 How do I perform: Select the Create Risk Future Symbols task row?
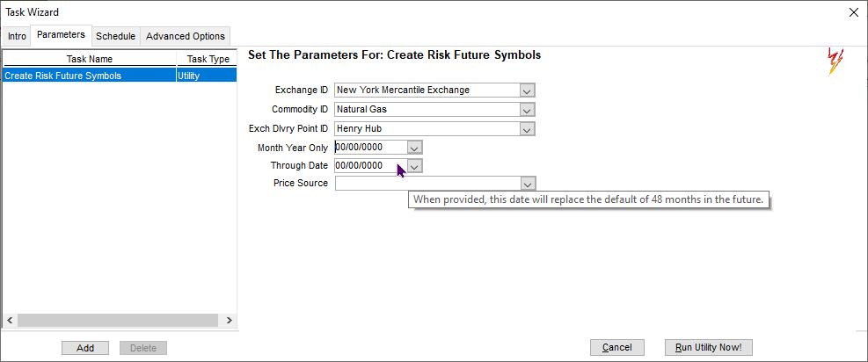click(x=89, y=76)
